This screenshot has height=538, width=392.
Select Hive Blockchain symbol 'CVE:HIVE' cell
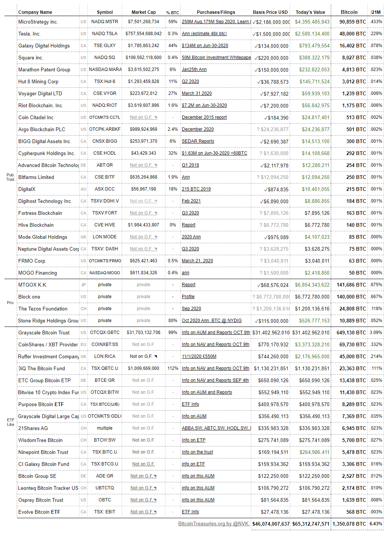(105, 225)
